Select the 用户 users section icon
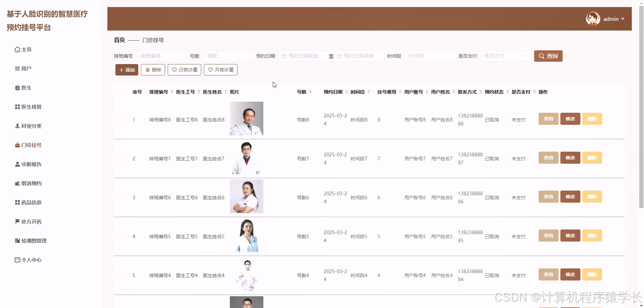 (17, 68)
